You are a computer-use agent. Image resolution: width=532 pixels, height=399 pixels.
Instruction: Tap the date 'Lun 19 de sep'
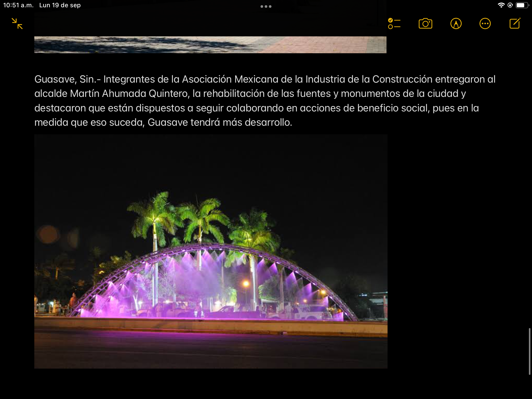(60, 5)
